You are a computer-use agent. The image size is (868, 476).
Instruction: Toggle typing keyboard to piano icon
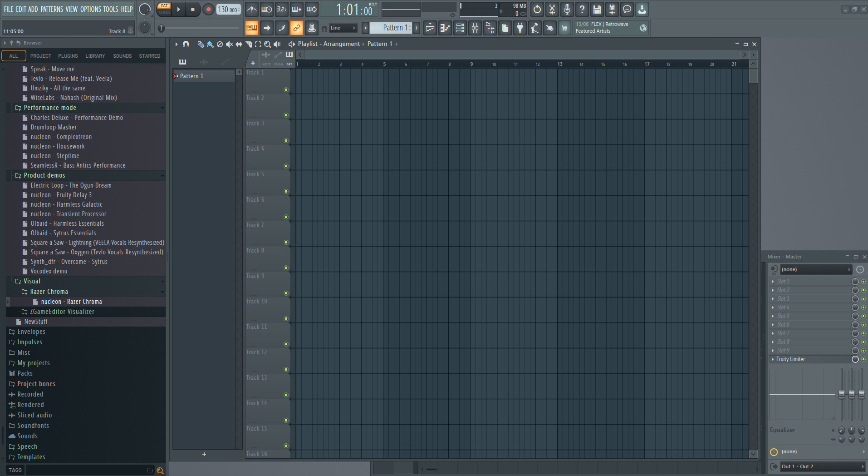[x=251, y=28]
